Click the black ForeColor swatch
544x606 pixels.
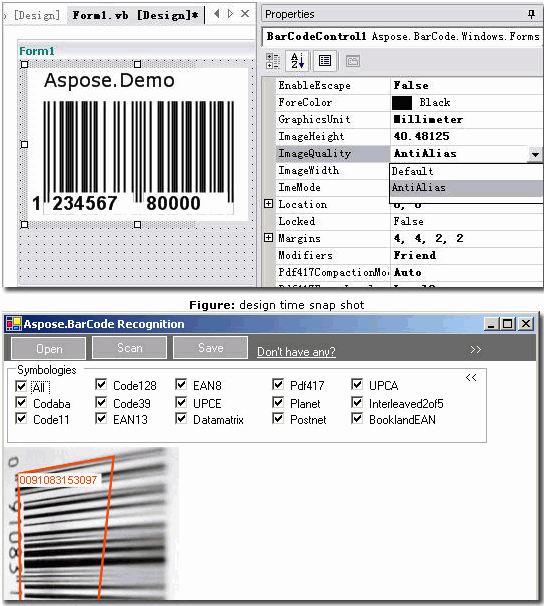(x=402, y=103)
